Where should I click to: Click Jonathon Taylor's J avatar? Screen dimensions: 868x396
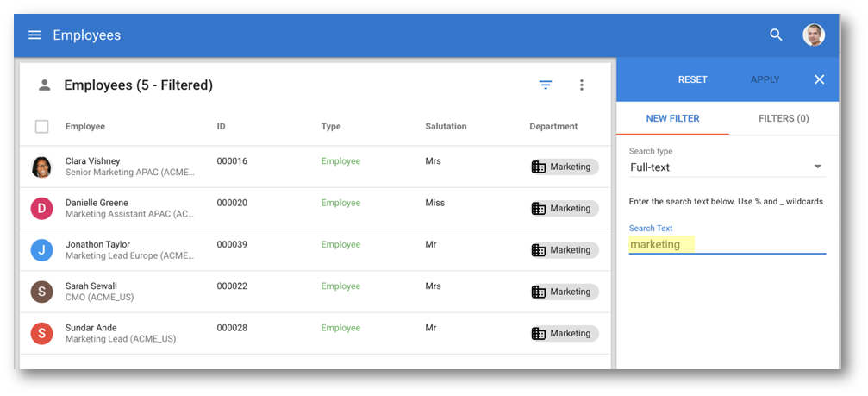pos(41,250)
